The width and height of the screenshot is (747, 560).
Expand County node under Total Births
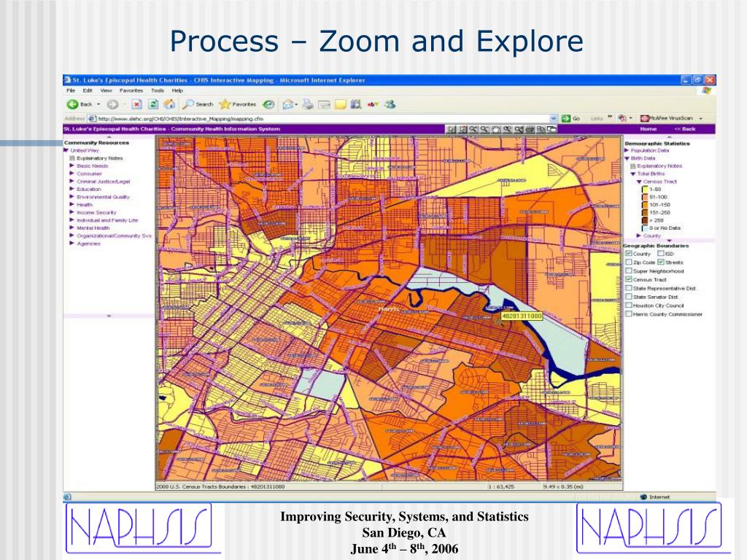(639, 236)
